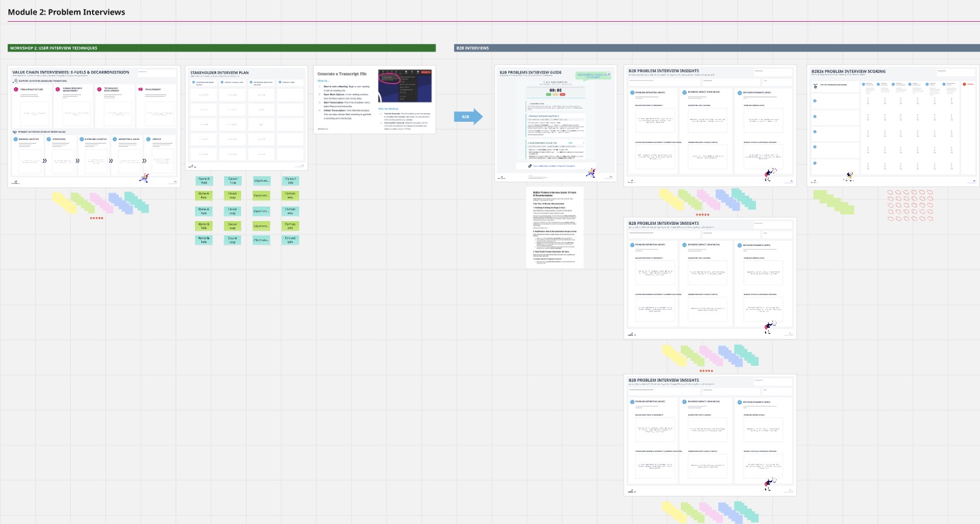Viewport: 980px width, 524px height.
Task: Click the Inbound Logistics circle icon
Action: [16, 139]
